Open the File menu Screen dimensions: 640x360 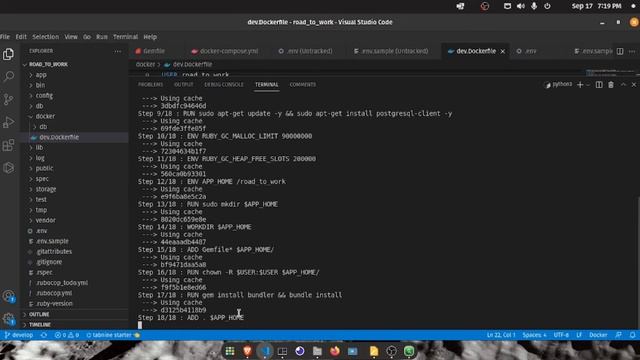[5, 37]
